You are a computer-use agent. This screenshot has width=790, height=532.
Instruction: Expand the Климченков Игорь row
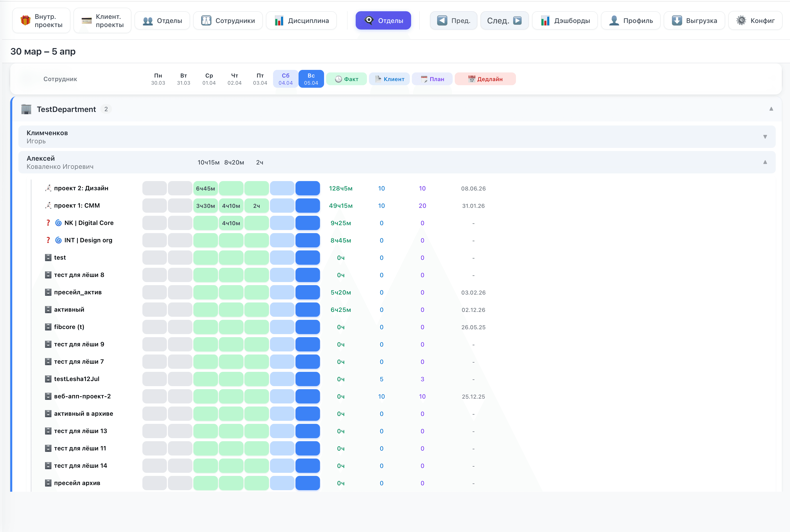(765, 137)
